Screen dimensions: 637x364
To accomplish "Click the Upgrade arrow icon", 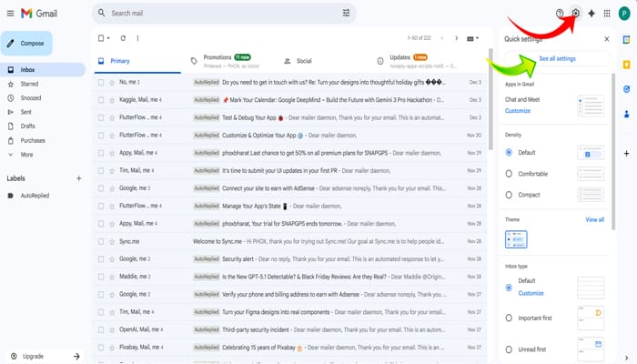I will click(76, 357).
